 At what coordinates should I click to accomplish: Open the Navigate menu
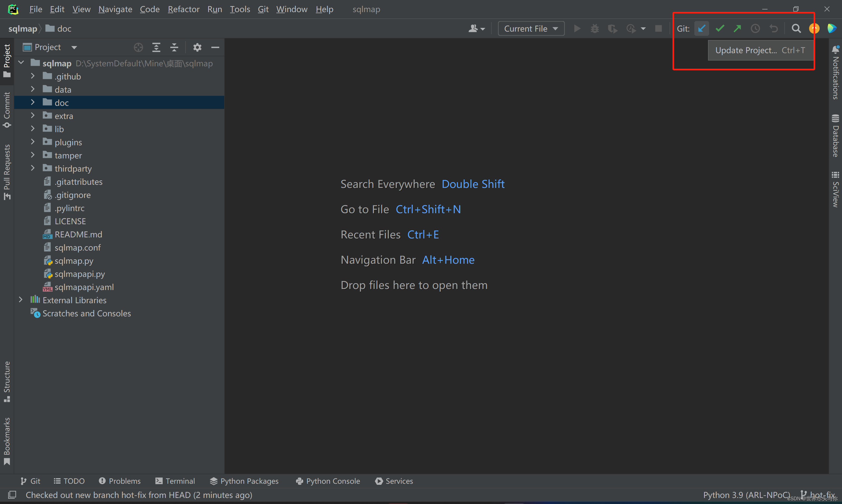(x=115, y=9)
